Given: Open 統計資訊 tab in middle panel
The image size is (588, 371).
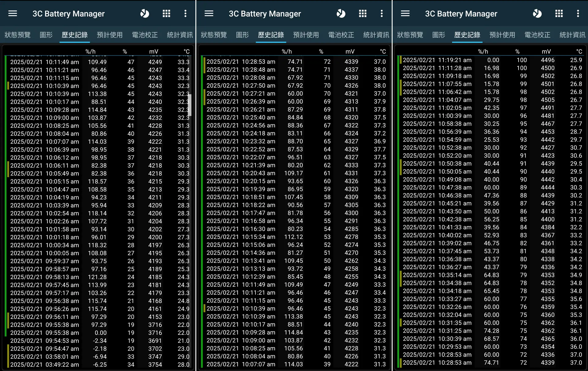Looking at the screenshot, I should [376, 35].
